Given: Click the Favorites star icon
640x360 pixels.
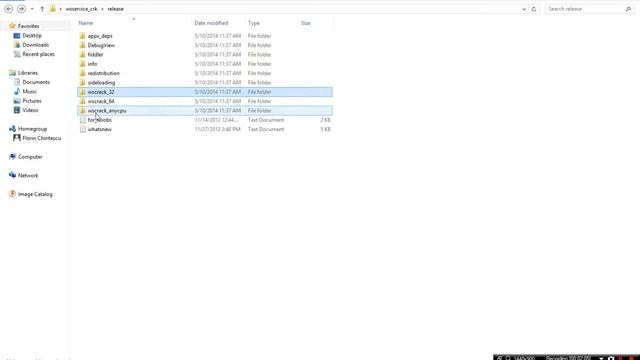Looking at the screenshot, I should pos(12,26).
